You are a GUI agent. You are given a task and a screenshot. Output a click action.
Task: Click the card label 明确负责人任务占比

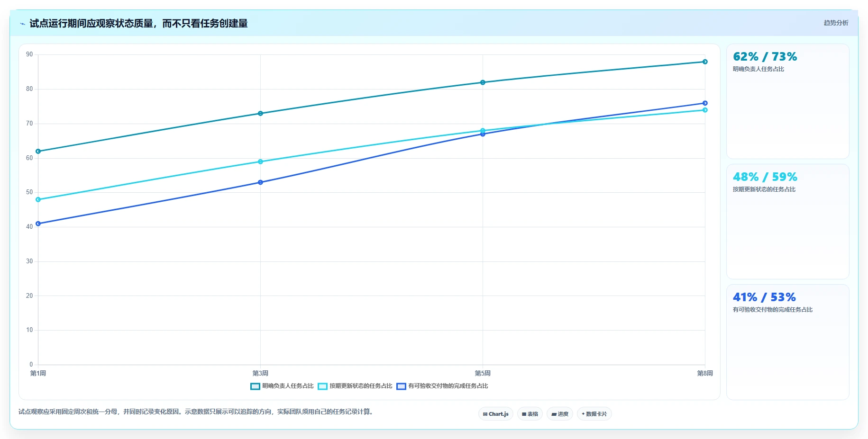coord(758,69)
